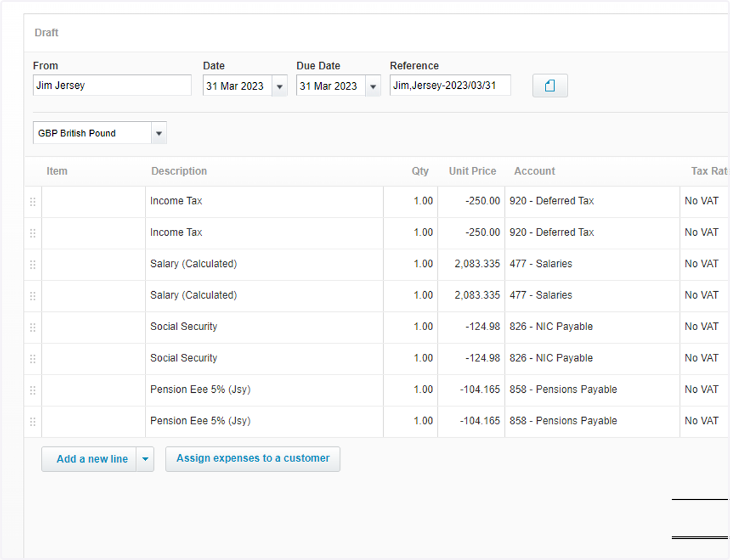Edit the Date field 31 Mar 2023
The image size is (730, 560).
click(237, 86)
